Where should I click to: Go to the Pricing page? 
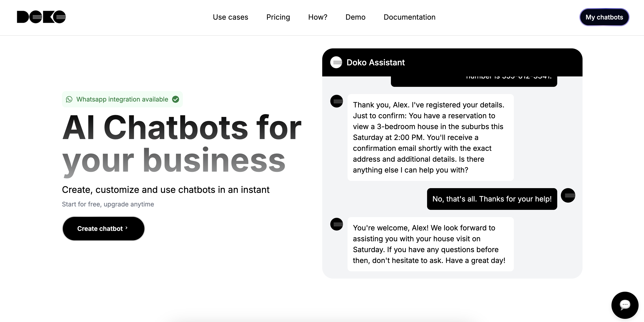click(278, 17)
